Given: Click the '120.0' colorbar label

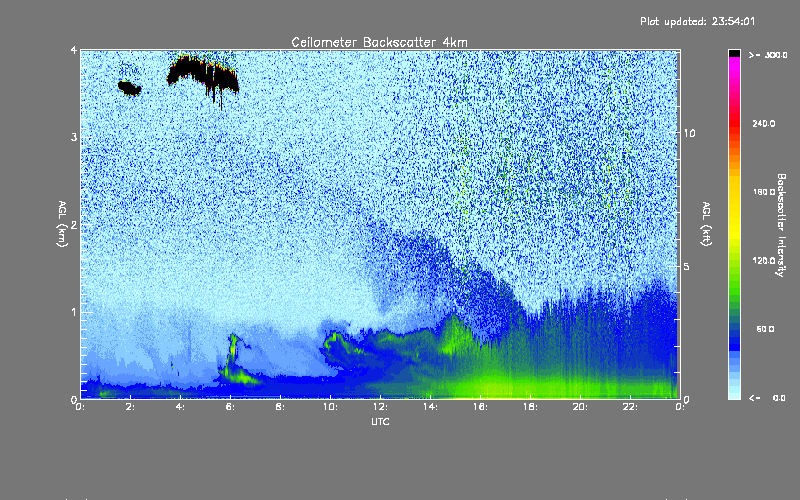Looking at the screenshot, I should click(x=764, y=261).
